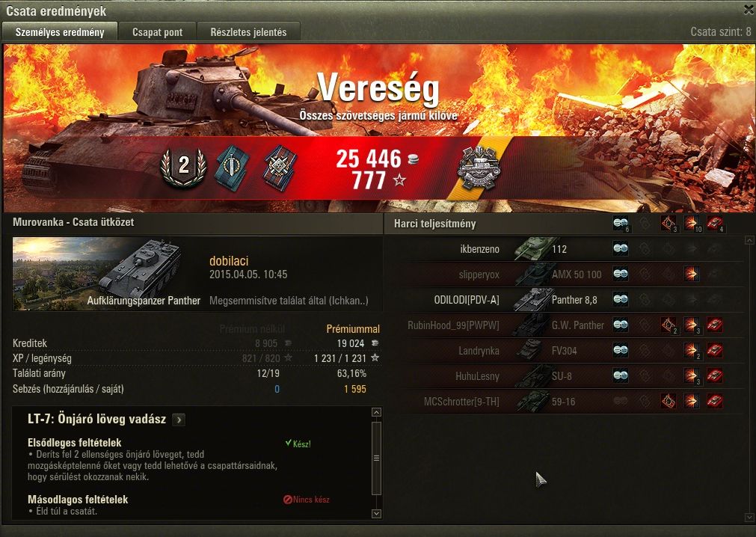The image size is (756, 537).
Task: Select the Személyes eredmény tab
Action: point(60,32)
